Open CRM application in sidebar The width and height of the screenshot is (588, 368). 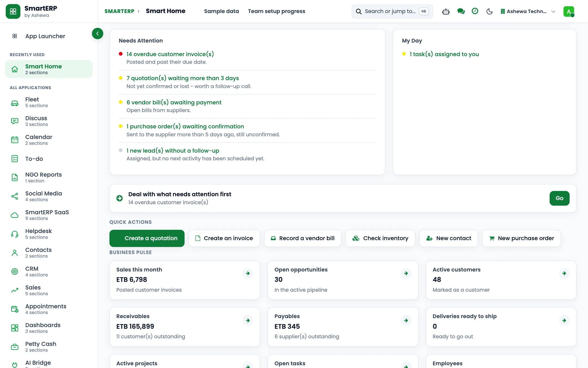[x=48, y=272]
